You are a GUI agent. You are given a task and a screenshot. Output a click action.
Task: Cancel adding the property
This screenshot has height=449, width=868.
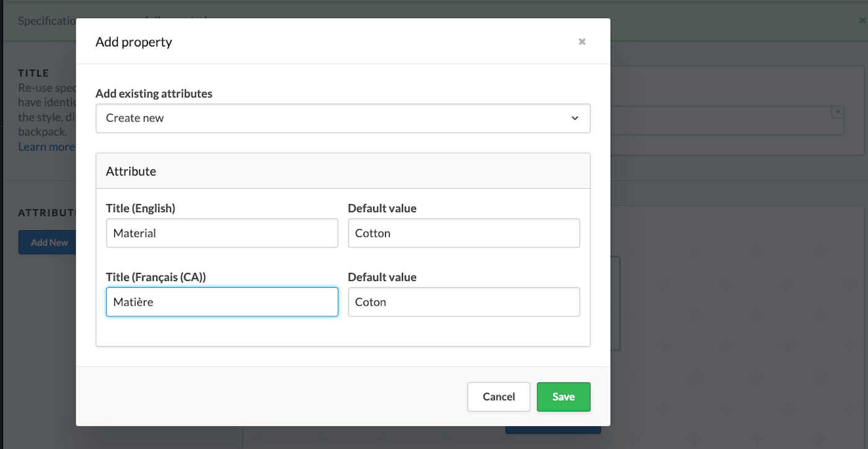tap(498, 397)
